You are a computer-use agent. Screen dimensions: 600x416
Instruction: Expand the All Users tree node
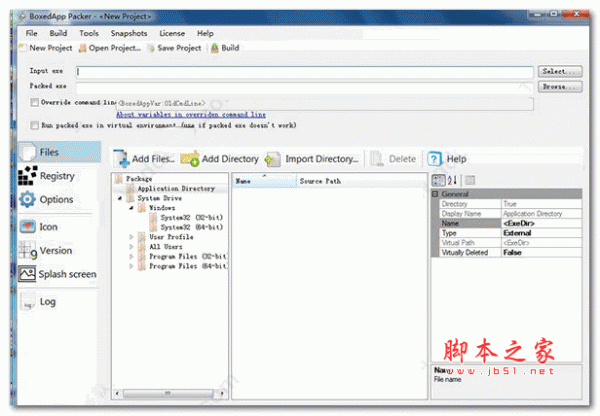pos(131,247)
